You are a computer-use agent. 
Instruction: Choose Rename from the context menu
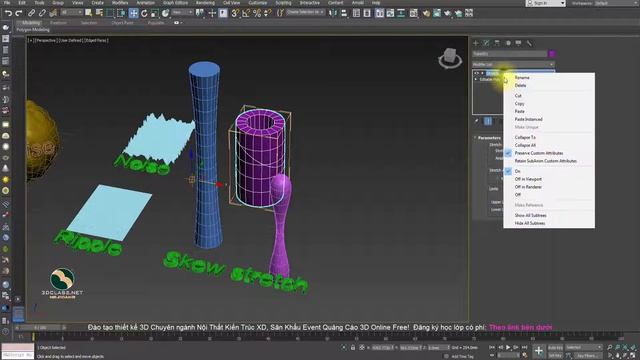[x=522, y=78]
